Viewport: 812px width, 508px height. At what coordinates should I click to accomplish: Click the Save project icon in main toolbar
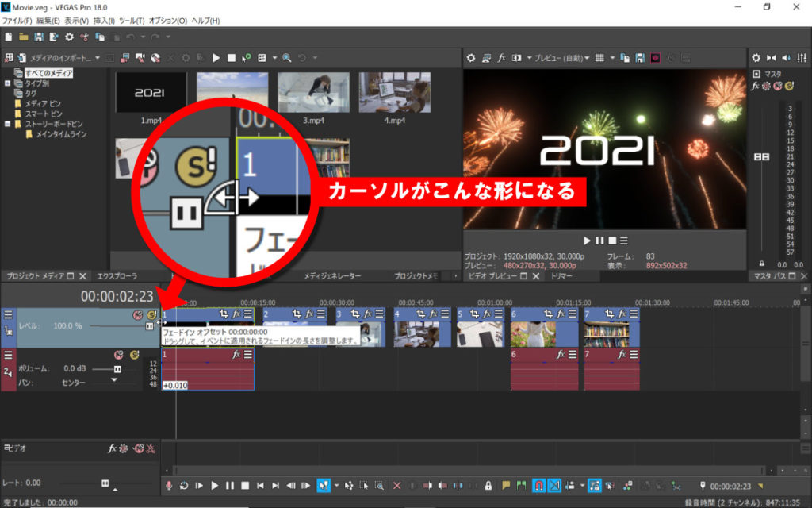pos(38,37)
